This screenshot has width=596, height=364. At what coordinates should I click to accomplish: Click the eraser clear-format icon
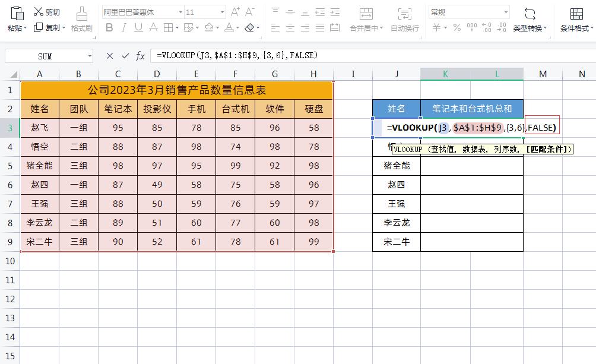pyautogui.click(x=249, y=27)
